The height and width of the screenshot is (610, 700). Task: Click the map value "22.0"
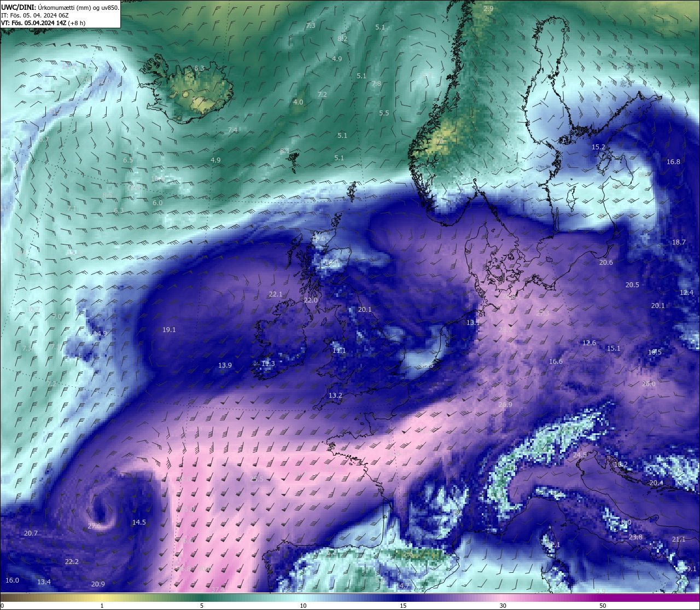(x=311, y=300)
